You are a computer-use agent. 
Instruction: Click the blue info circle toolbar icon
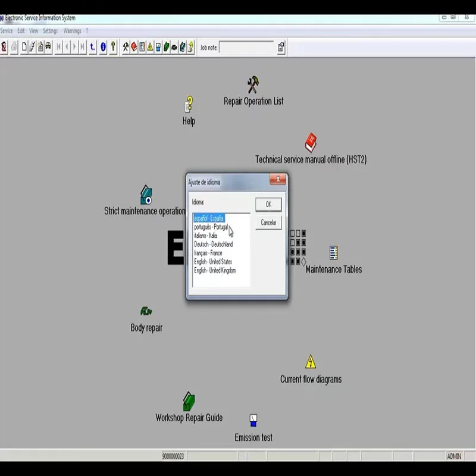tap(103, 47)
